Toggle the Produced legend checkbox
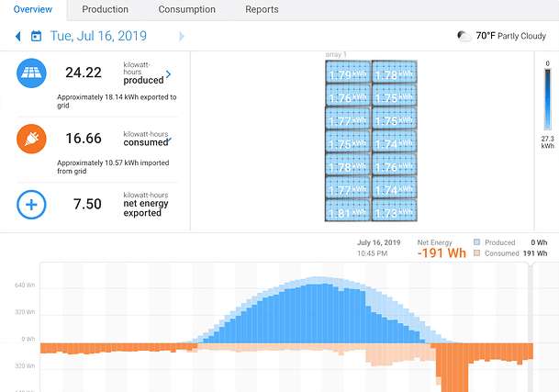This screenshot has height=392, width=559. point(479,242)
